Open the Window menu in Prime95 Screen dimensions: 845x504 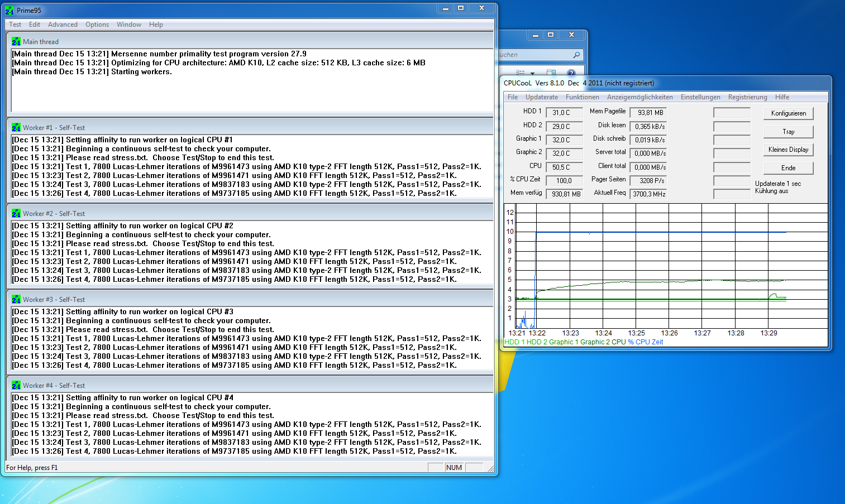(129, 25)
